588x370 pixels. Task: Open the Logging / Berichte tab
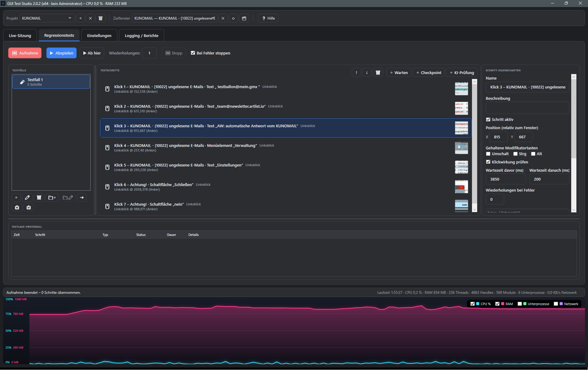click(141, 36)
